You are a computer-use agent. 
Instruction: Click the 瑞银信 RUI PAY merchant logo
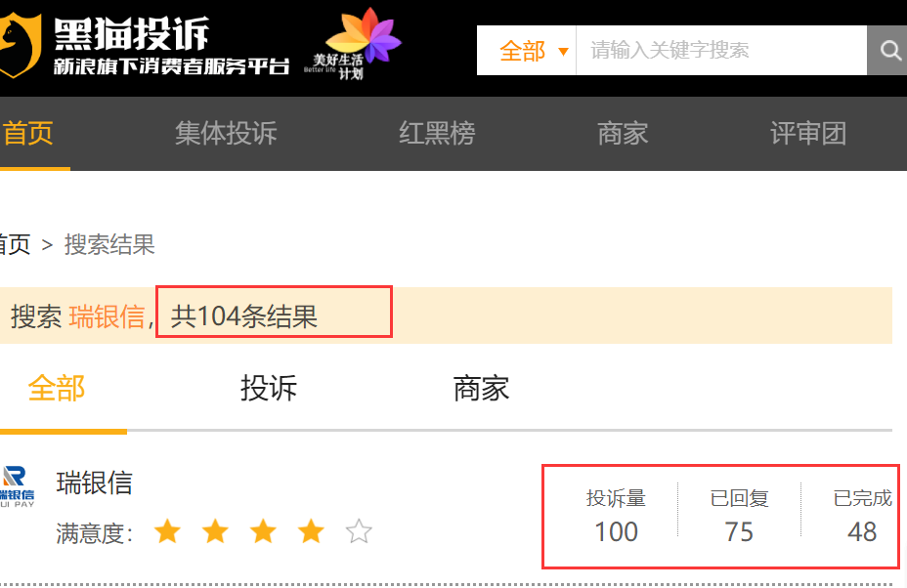[18, 486]
